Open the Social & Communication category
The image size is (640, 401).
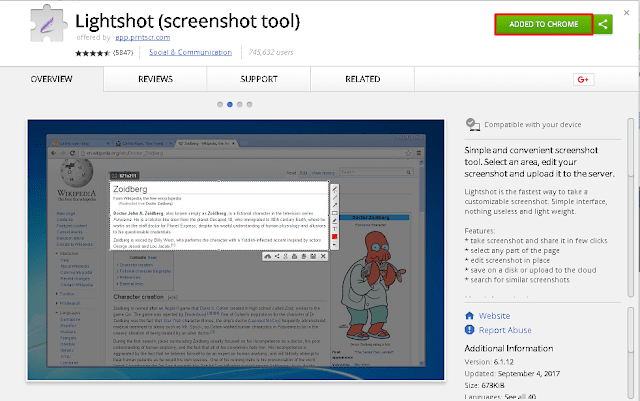(x=190, y=52)
